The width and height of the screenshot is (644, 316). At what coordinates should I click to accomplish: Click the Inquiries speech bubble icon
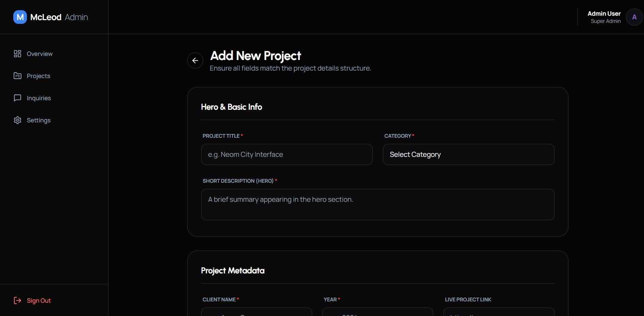[17, 98]
